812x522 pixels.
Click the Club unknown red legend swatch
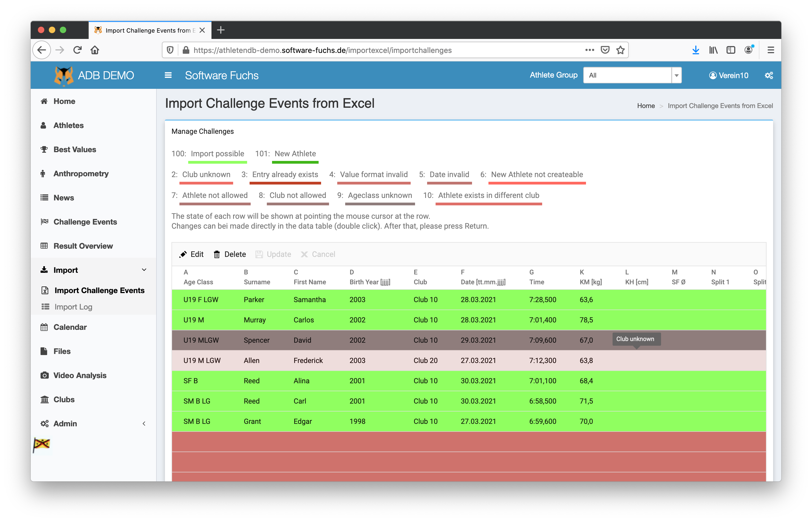[206, 183]
